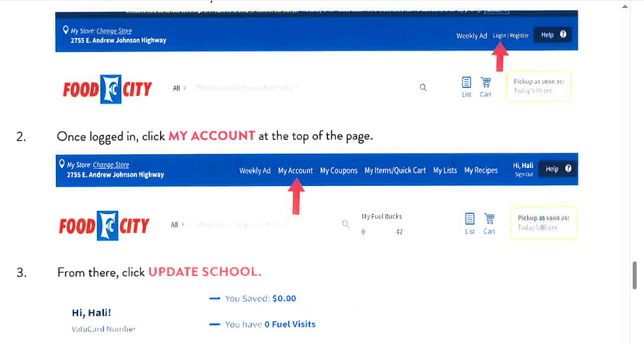Open the List icon beside My Fuel Bucks
The height and width of the screenshot is (344, 644).
coord(470,224)
